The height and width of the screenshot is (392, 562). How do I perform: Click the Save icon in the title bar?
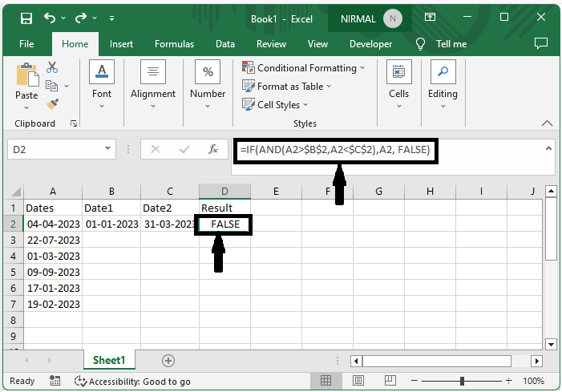coord(26,18)
